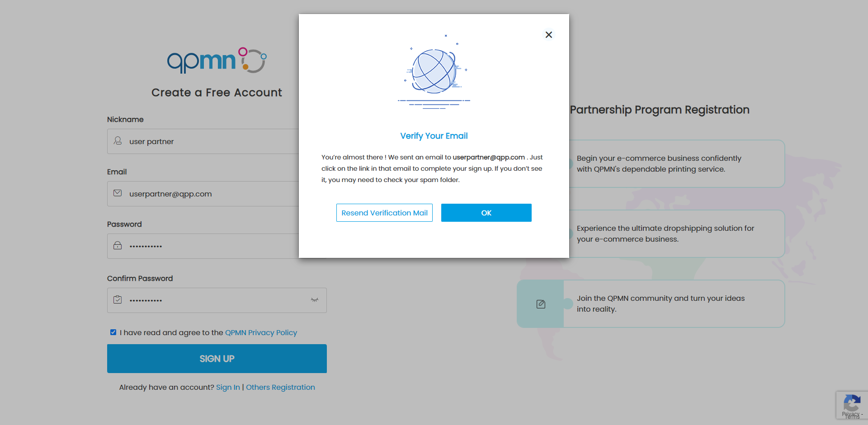The width and height of the screenshot is (868, 425).
Task: Click the clipboard icon in Confirm Password field
Action: click(118, 299)
